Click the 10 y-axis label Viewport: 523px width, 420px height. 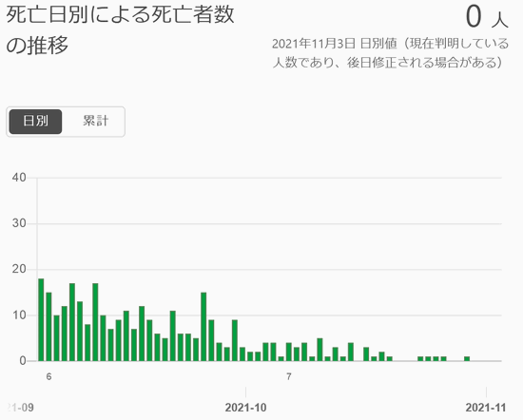coord(19,315)
